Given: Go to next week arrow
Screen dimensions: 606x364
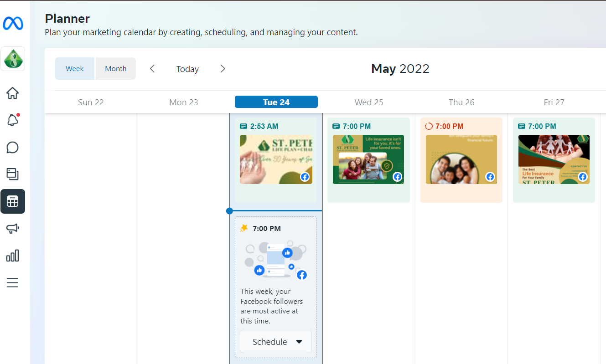Looking at the screenshot, I should tap(223, 69).
